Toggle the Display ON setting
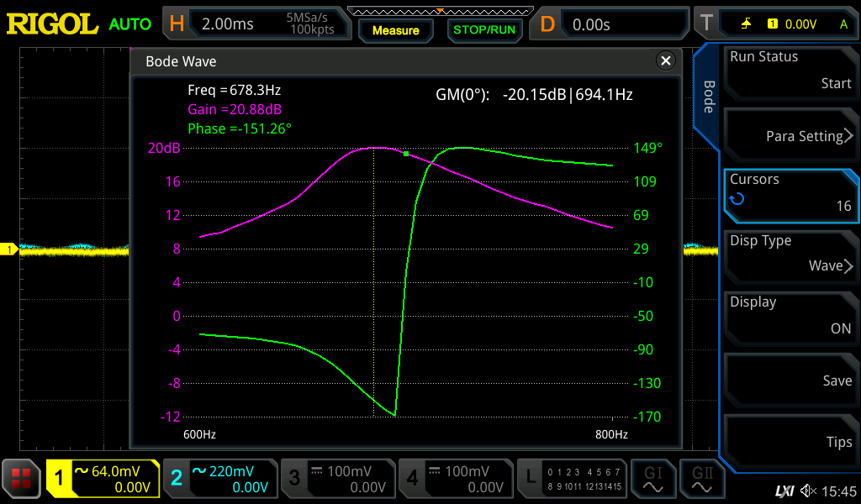Image resolution: width=861 pixels, height=504 pixels. (x=790, y=316)
